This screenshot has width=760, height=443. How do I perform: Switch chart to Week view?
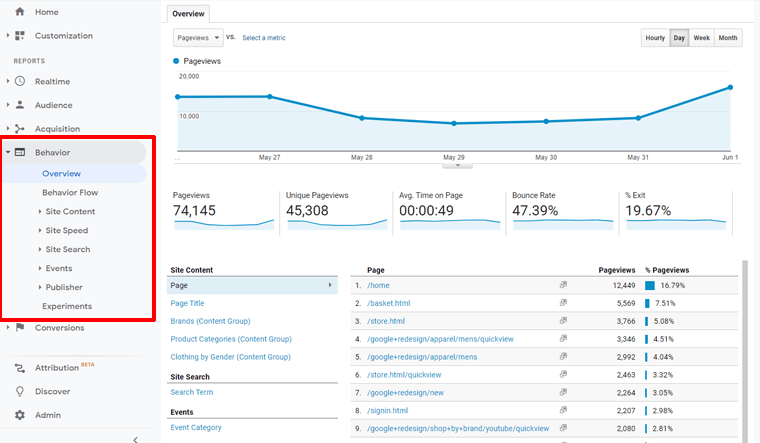[x=702, y=38]
